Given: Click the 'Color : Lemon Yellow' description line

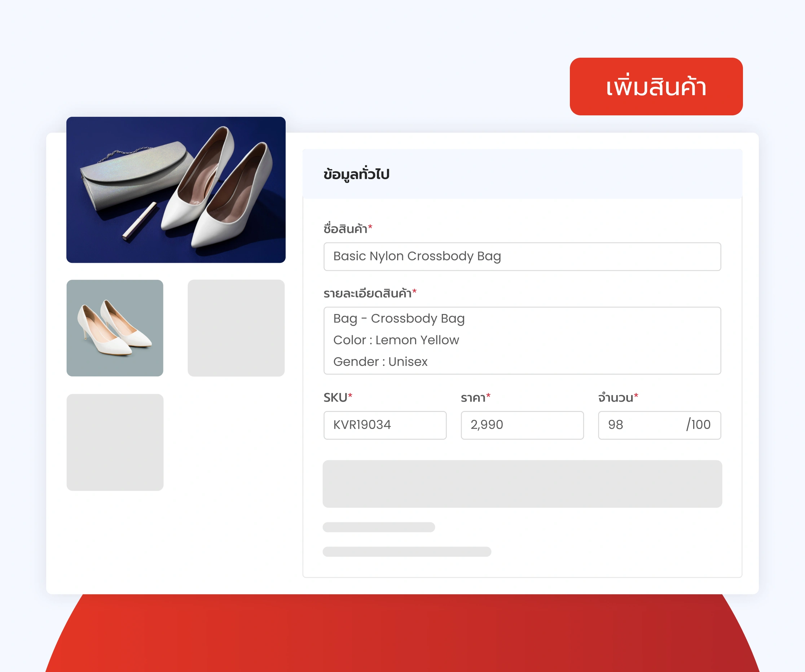Looking at the screenshot, I should pos(396,340).
